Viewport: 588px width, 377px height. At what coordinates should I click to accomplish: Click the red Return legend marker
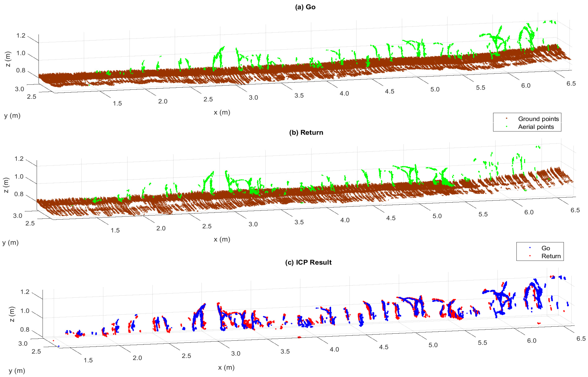(x=530, y=256)
